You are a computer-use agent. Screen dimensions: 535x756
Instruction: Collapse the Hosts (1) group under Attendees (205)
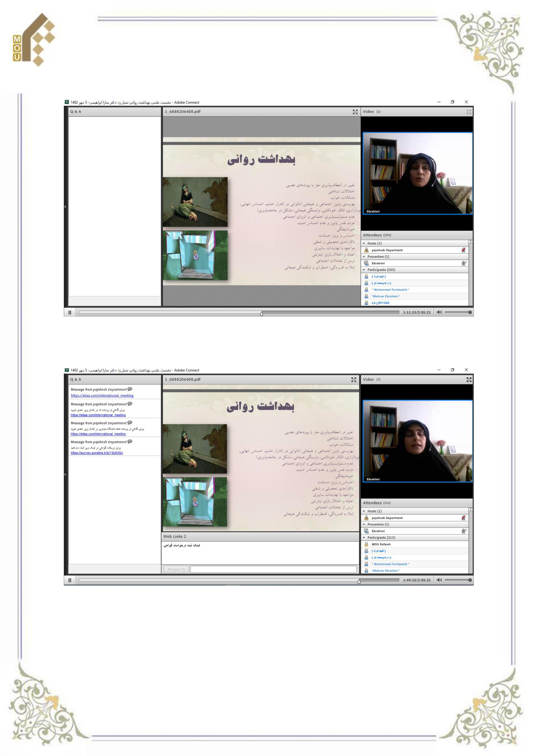(364, 243)
